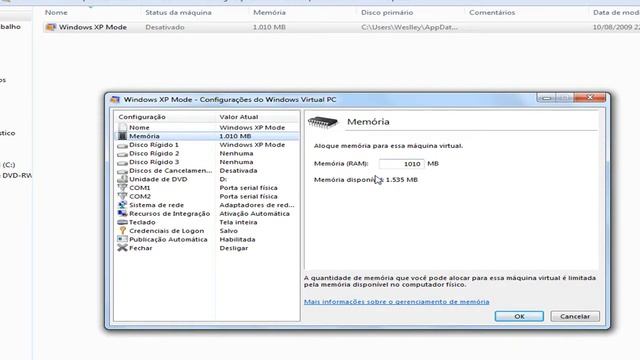This screenshot has height=360, width=640.
Task: Click the Sistema de rede network icon
Action: pyautogui.click(x=122, y=205)
